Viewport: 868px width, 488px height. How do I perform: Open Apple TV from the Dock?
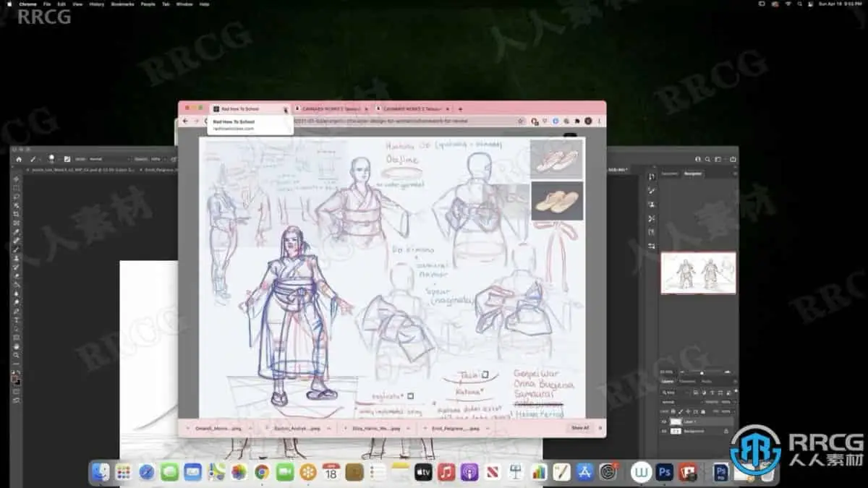coord(423,472)
